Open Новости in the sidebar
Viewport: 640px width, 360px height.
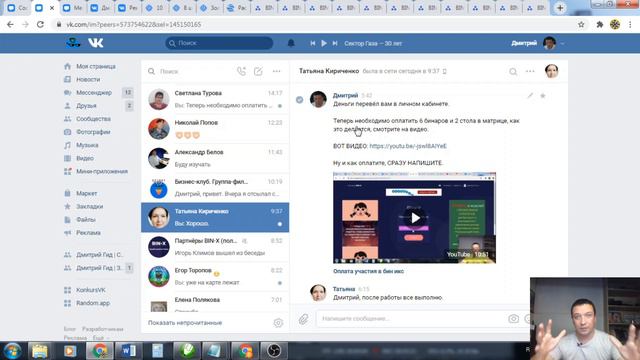[88, 79]
